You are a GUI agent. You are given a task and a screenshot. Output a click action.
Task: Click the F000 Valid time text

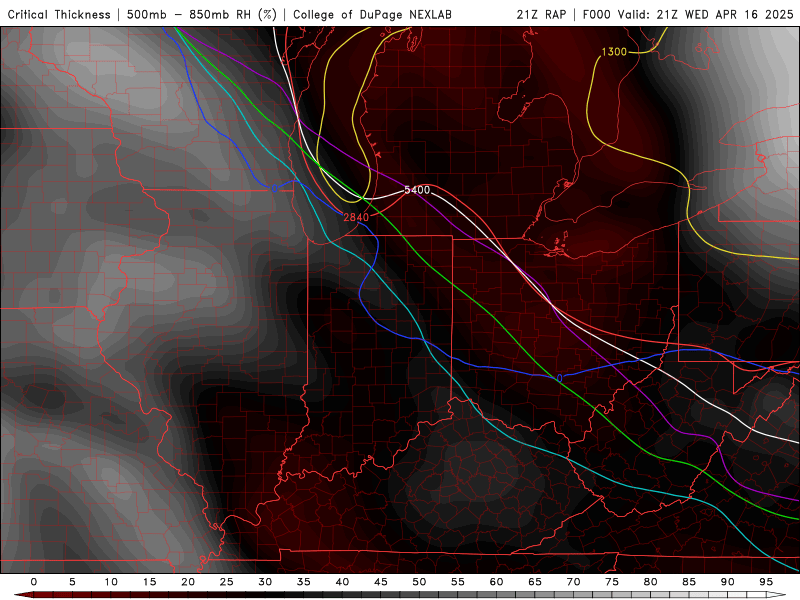688,14
